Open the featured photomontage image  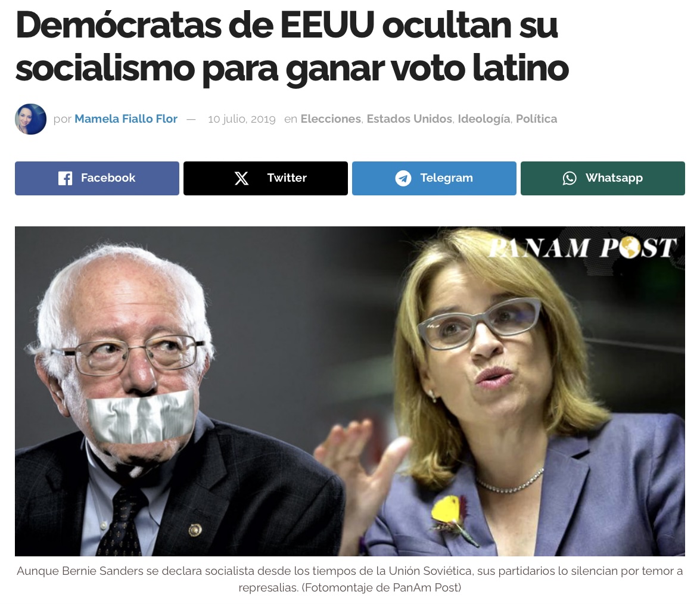coord(350,391)
